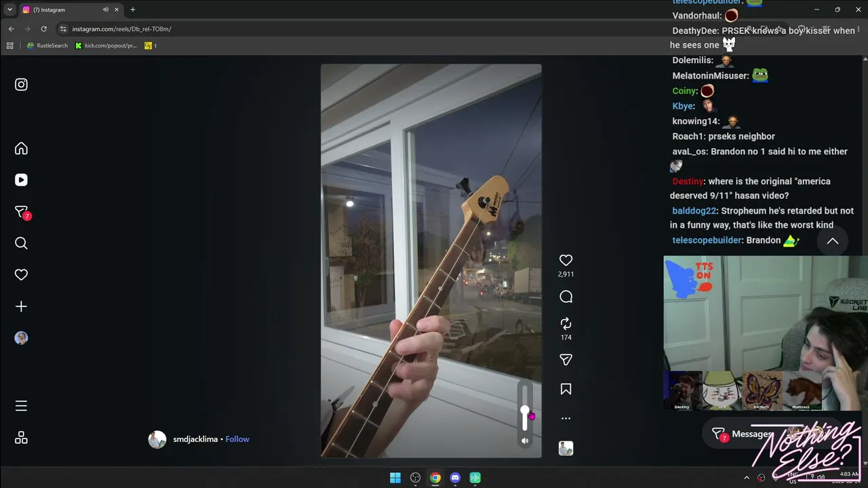Image resolution: width=868 pixels, height=488 pixels.
Task: Share the reel via paper plane icon
Action: click(x=566, y=360)
